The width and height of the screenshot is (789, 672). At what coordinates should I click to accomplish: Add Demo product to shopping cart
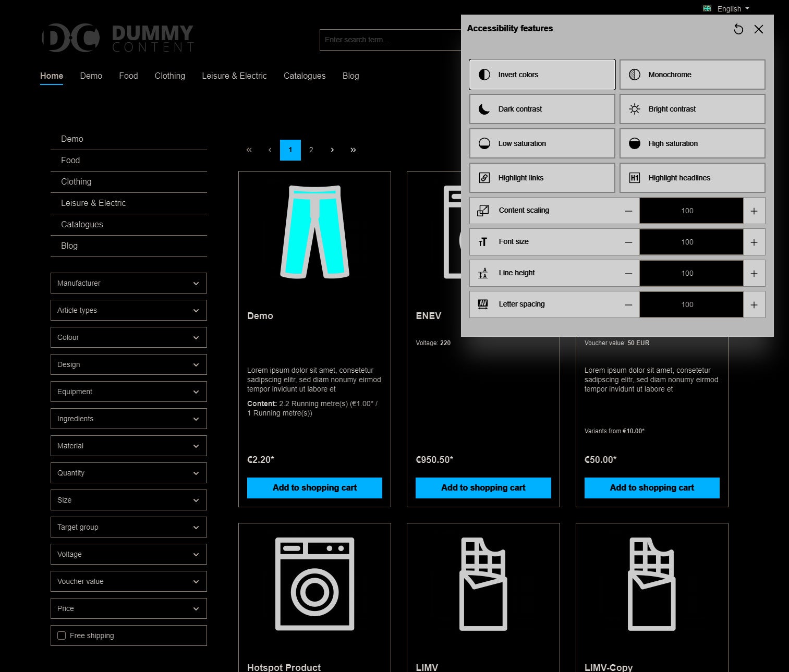pos(314,488)
